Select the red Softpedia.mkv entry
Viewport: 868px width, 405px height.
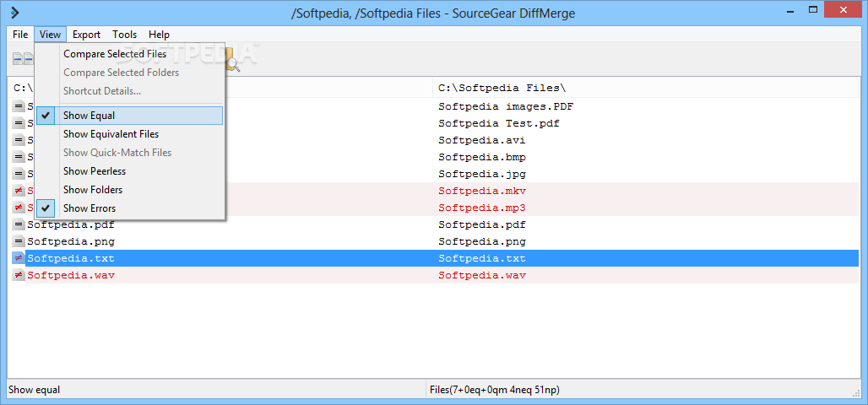point(481,191)
